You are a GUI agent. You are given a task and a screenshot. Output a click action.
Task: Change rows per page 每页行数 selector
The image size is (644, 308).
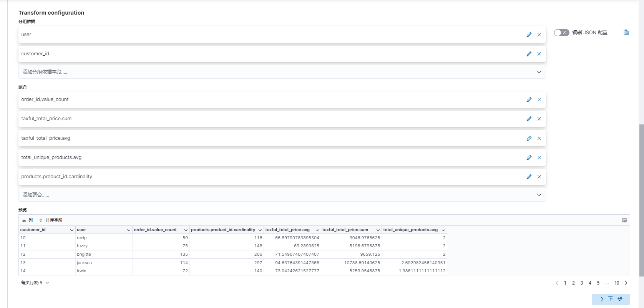coord(35,283)
